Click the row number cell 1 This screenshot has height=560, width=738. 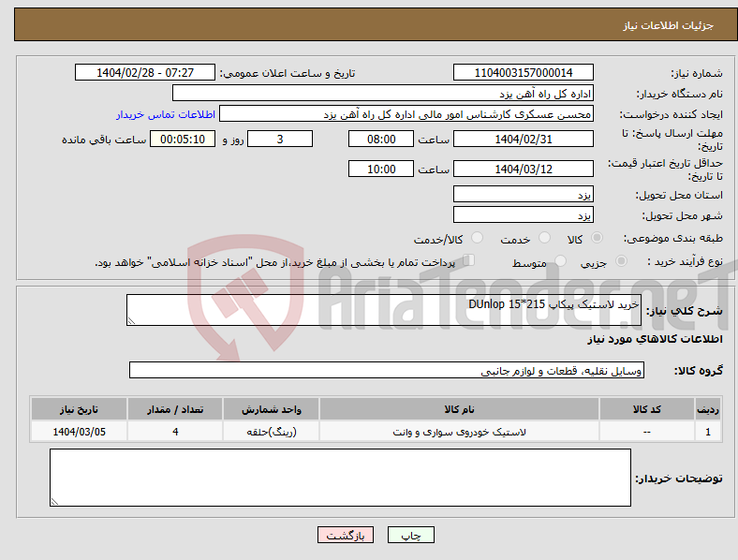(x=708, y=432)
